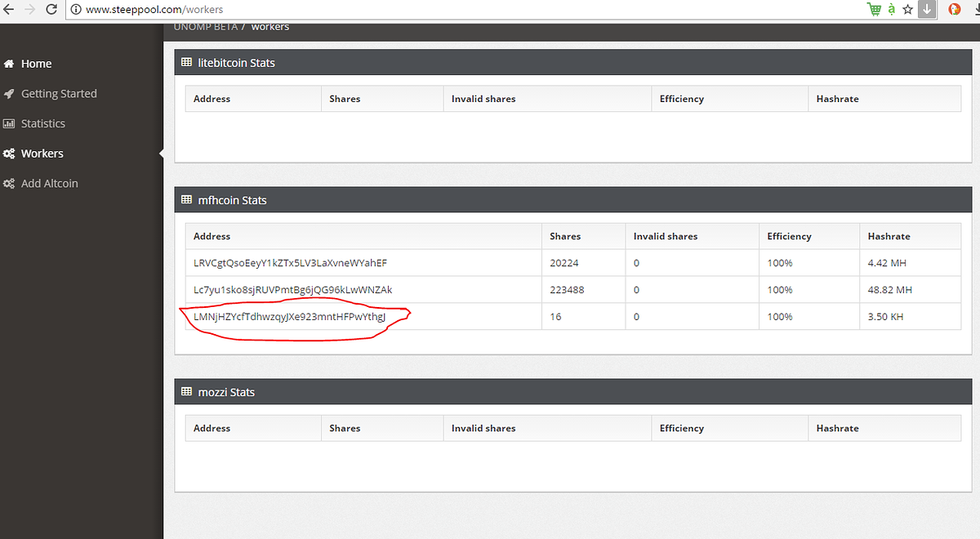Click the UNOMP BETA breadcrumb link
This screenshot has height=539, width=980.
[x=206, y=27]
